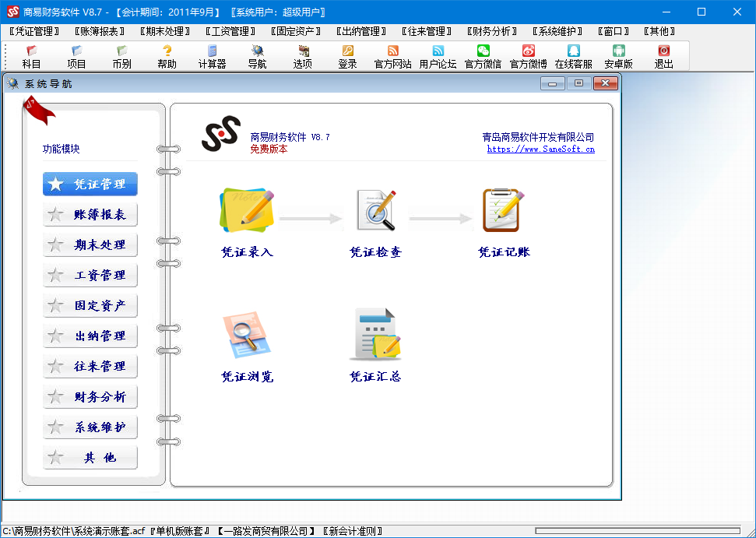Click the 凭证录入 label text
The height and width of the screenshot is (538, 756).
(x=248, y=251)
